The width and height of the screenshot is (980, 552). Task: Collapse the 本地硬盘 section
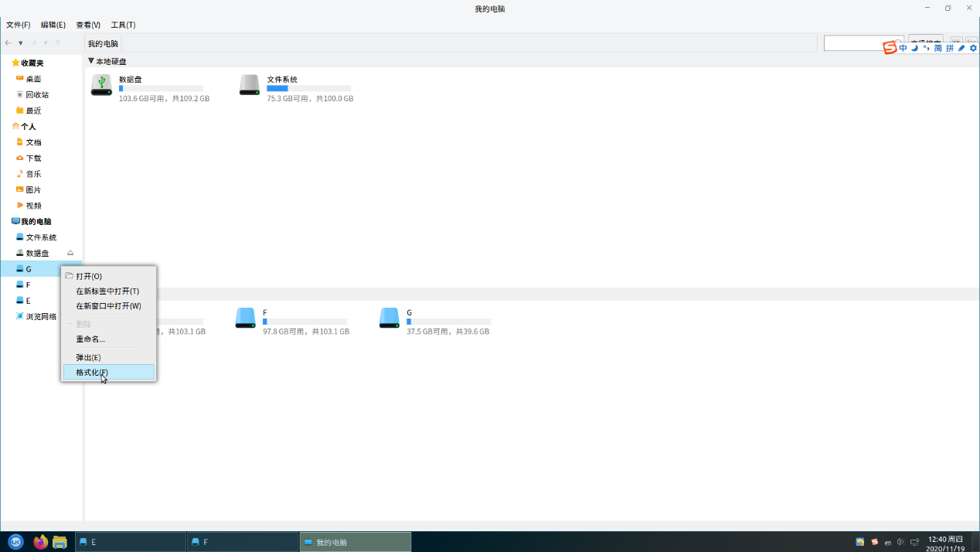coord(91,61)
